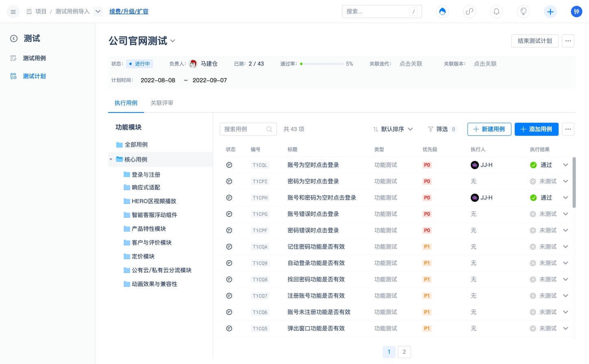This screenshot has width=589, height=364.
Task: Click the lightbulb tips icon
Action: click(523, 12)
